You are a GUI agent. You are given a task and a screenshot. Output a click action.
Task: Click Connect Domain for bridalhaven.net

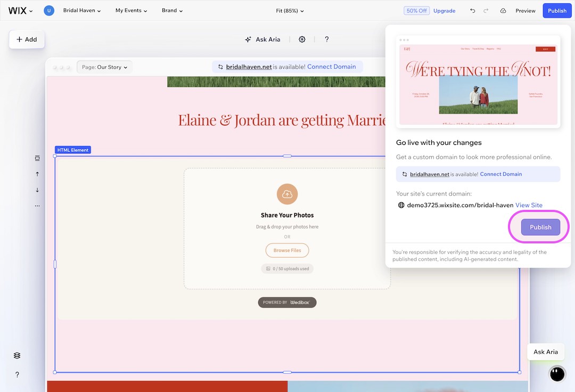pyautogui.click(x=500, y=174)
